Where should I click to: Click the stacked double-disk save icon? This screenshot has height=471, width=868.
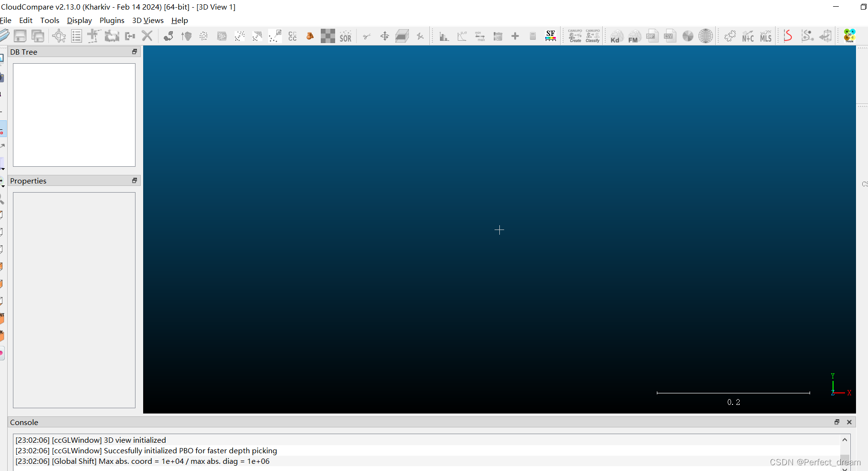click(x=38, y=36)
